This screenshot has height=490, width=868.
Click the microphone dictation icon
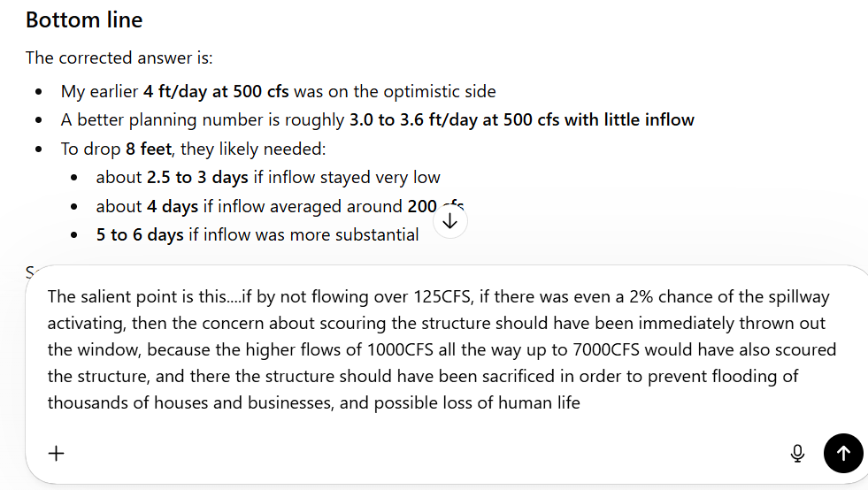[797, 454]
